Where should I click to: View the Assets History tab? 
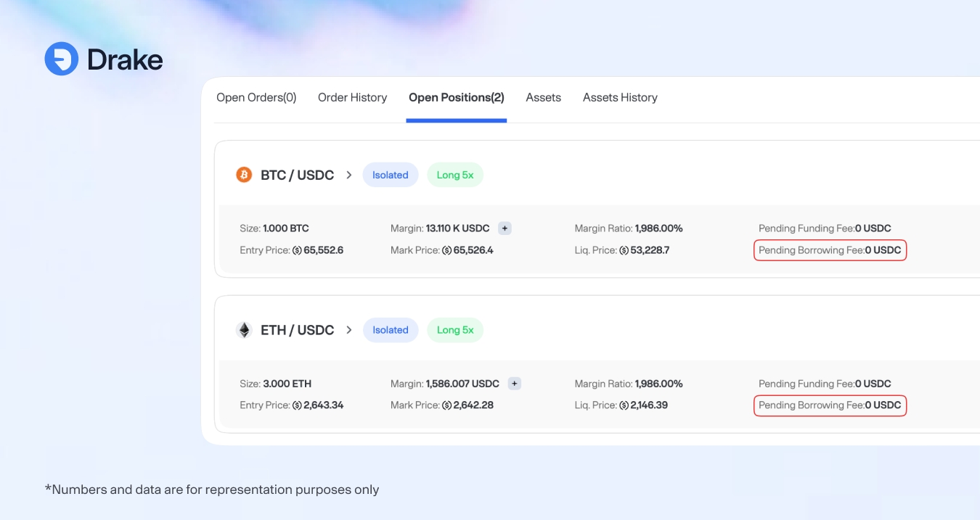pyautogui.click(x=620, y=97)
